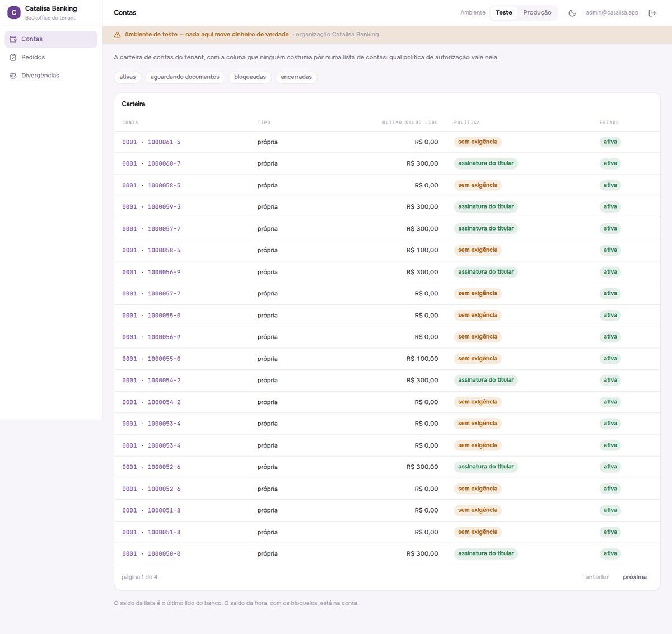Filter accounts by "ativas" chip

click(128, 77)
